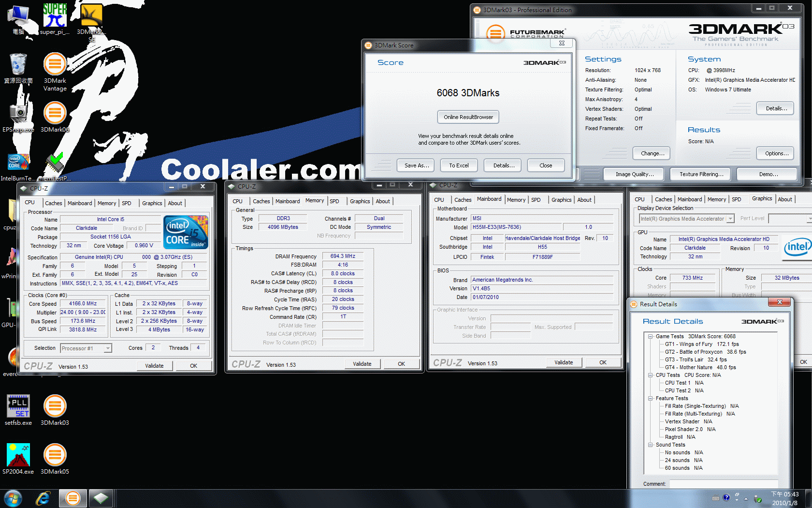The image size is (812, 508).
Task: Click the Texture Filtering... button
Action: [701, 174]
